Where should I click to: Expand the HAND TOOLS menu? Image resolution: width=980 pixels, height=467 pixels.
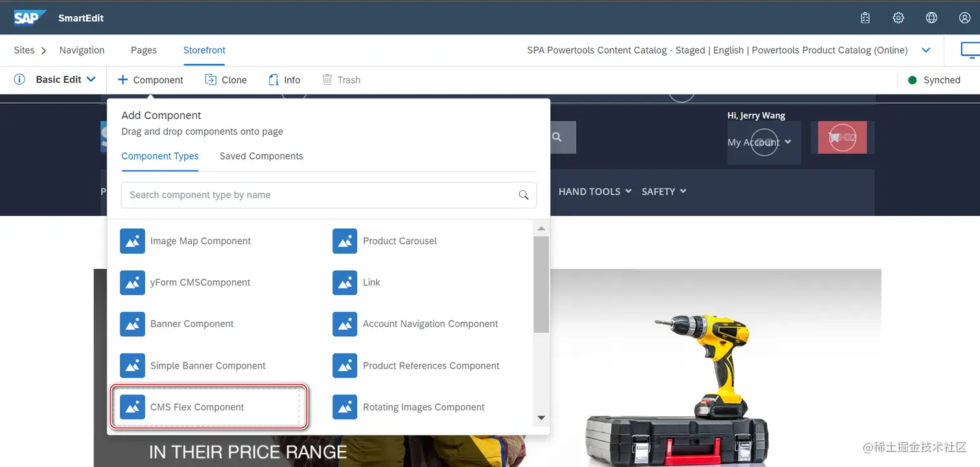(x=594, y=191)
